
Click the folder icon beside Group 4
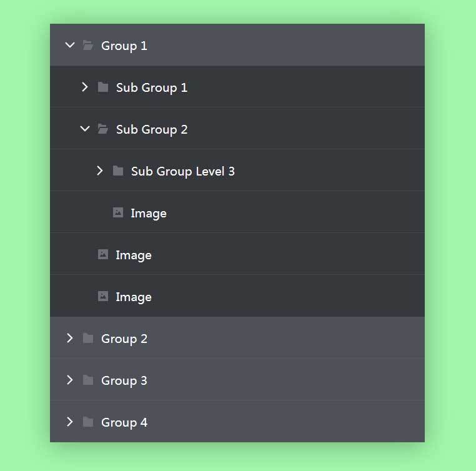(x=88, y=422)
